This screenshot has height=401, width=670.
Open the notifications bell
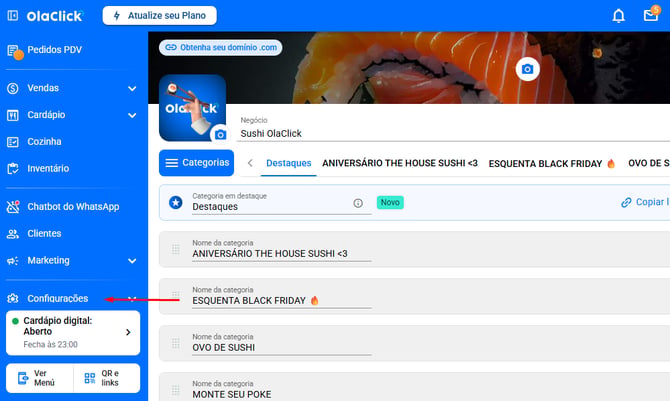click(x=618, y=16)
